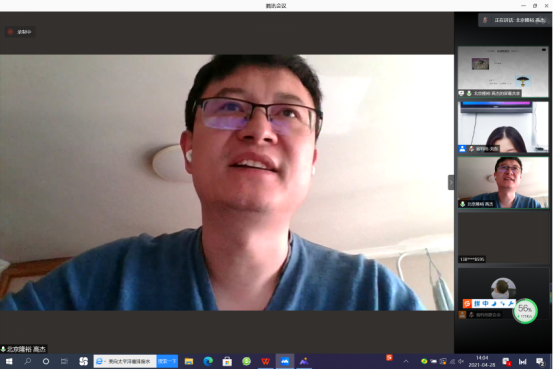Image resolution: width=553 pixels, height=369 pixels.
Task: Click the 56% memory usage indicator
Action: click(525, 311)
